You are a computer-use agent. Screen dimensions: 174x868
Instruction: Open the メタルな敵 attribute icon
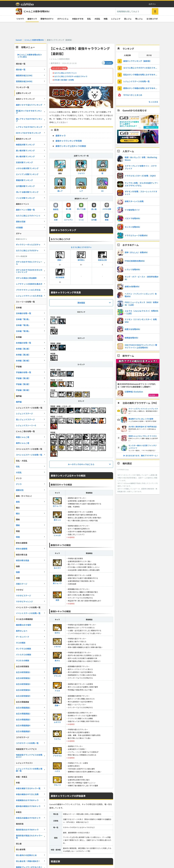tap(107, 205)
